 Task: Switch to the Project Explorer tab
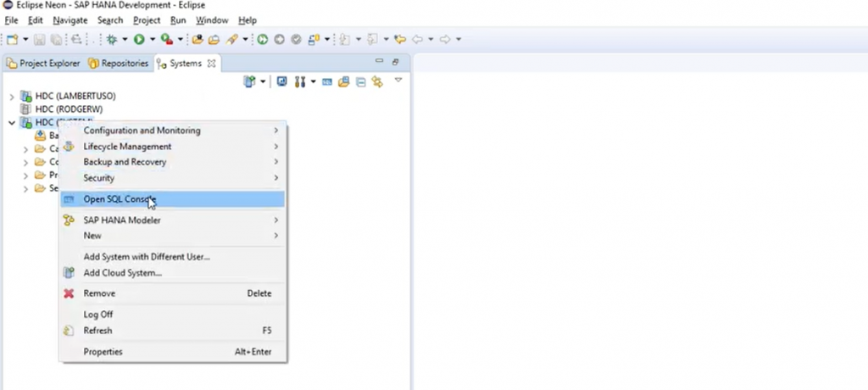[43, 64]
